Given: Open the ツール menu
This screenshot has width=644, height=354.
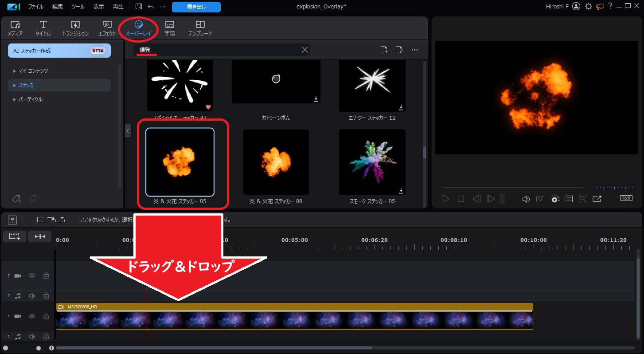Looking at the screenshot, I should (78, 7).
